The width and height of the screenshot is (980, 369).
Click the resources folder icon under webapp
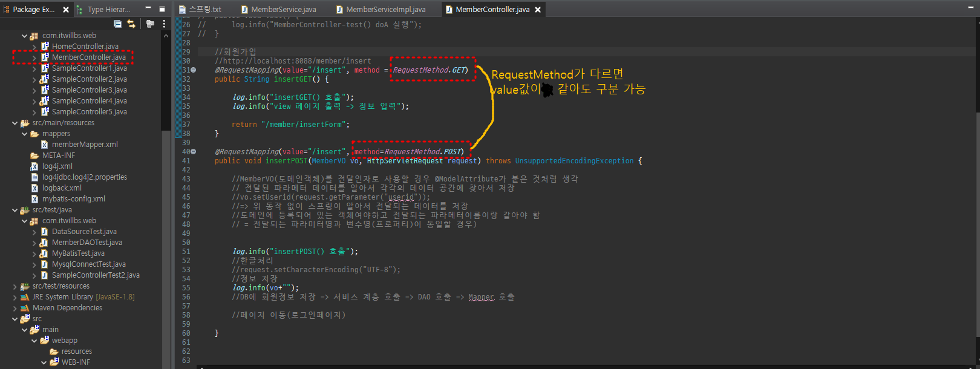click(x=54, y=351)
